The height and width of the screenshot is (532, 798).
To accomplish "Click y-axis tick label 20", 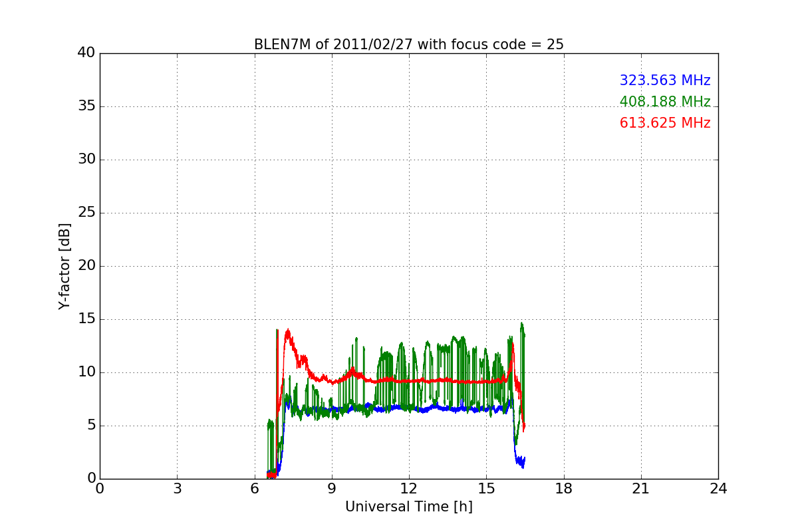I will 86,266.
